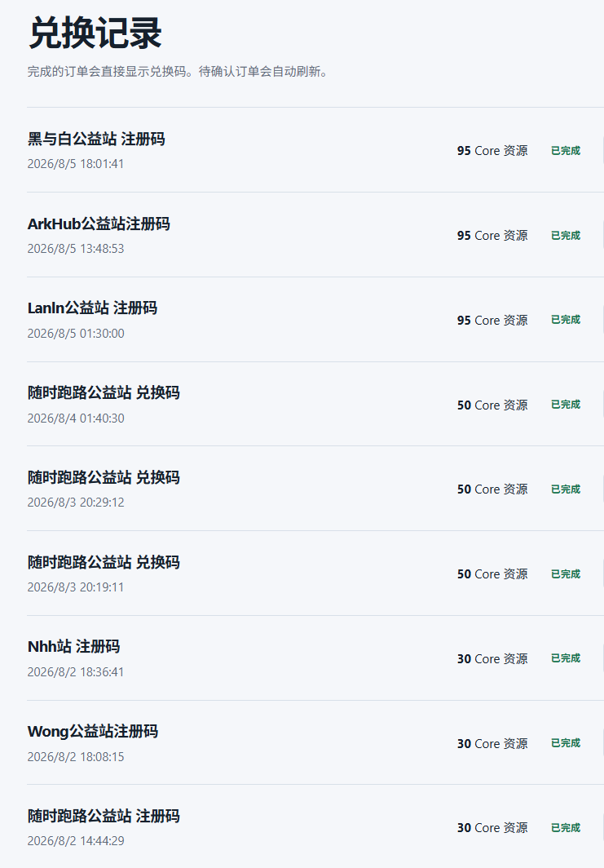The width and height of the screenshot is (604, 868).
Task: Click 50 Core 资源 on the 2026/8/4 row
Action: coord(492,405)
